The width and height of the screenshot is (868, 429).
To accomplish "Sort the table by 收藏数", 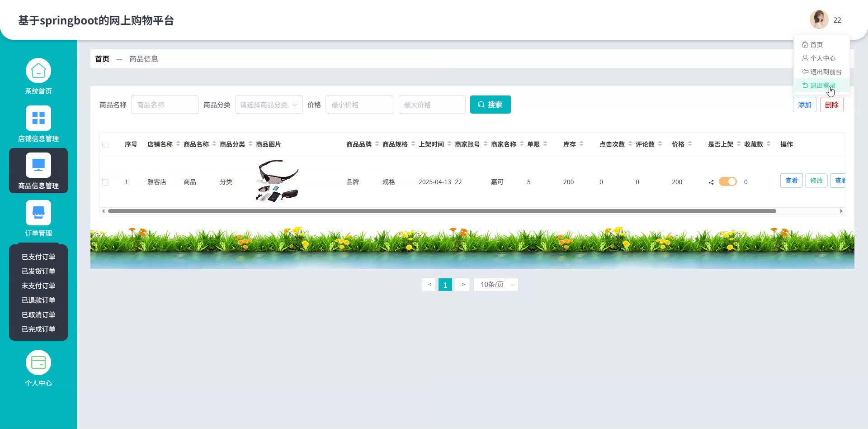I will pyautogui.click(x=769, y=144).
